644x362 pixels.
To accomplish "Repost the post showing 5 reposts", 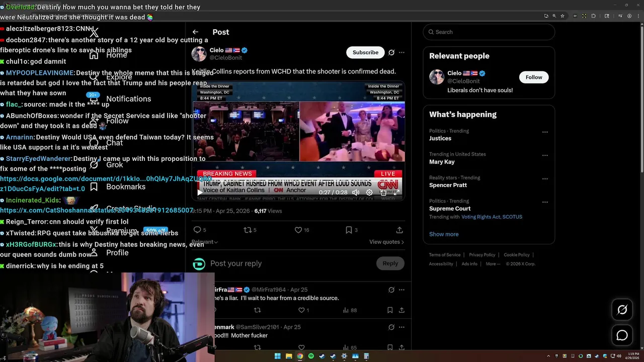I will coord(247,230).
